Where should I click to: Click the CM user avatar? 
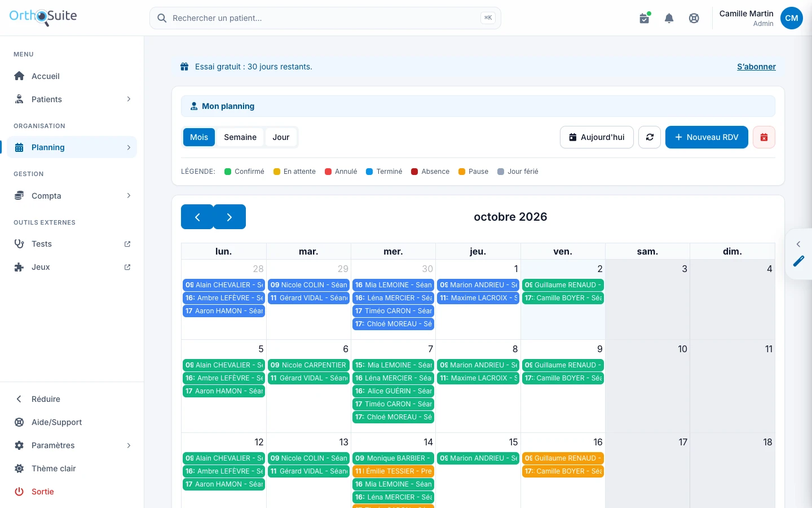coord(792,18)
